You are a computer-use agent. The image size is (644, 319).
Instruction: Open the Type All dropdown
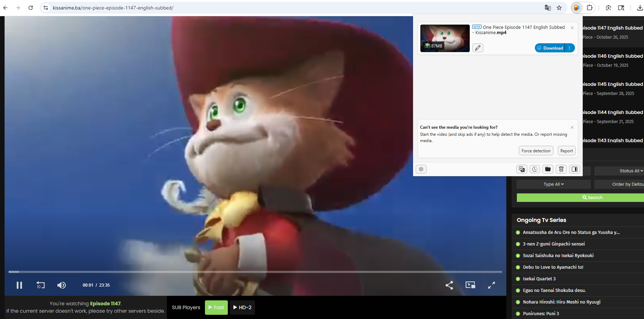click(x=553, y=184)
